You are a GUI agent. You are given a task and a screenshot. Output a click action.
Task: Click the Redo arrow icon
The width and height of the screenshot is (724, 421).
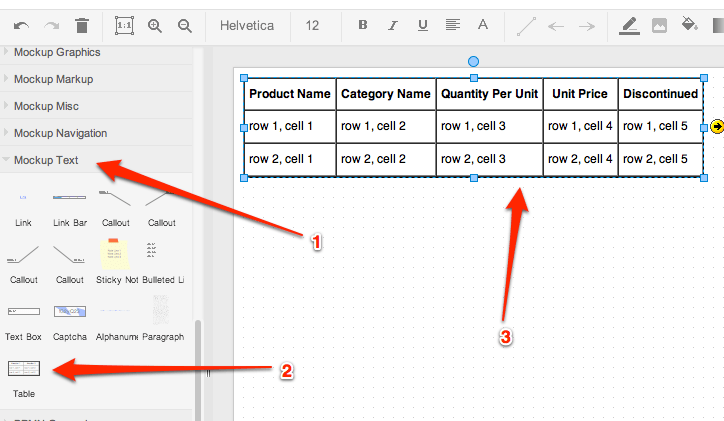pyautogui.click(x=51, y=25)
